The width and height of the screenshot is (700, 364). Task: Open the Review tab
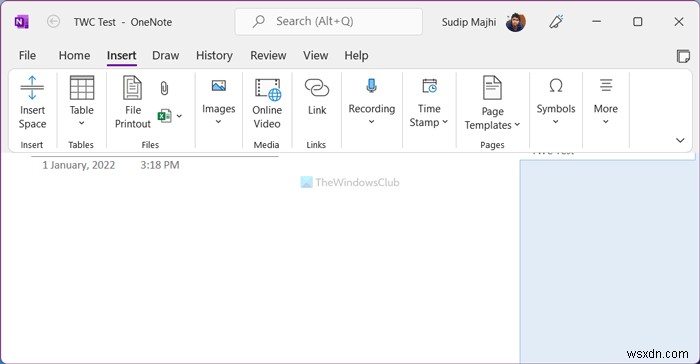[268, 55]
